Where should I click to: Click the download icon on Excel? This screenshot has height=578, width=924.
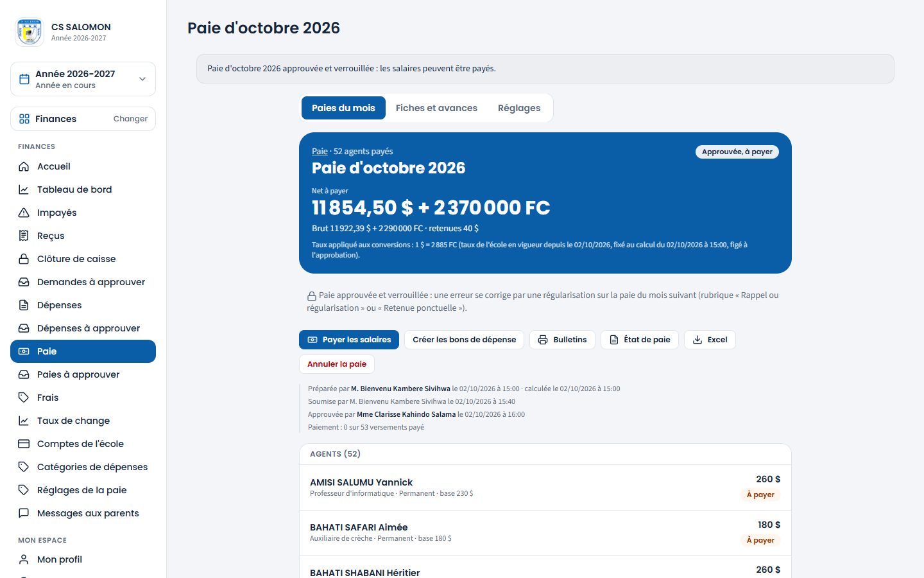pos(697,340)
